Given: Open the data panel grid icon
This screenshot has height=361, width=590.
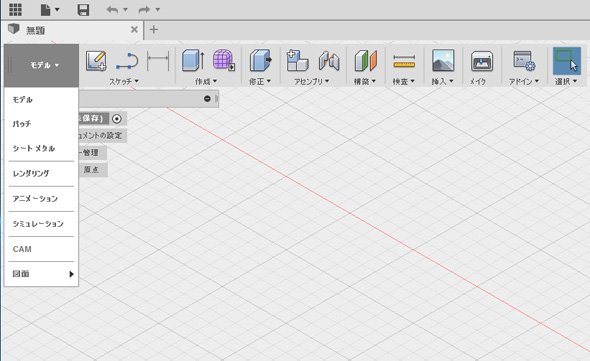Looking at the screenshot, I should click(x=15, y=9).
